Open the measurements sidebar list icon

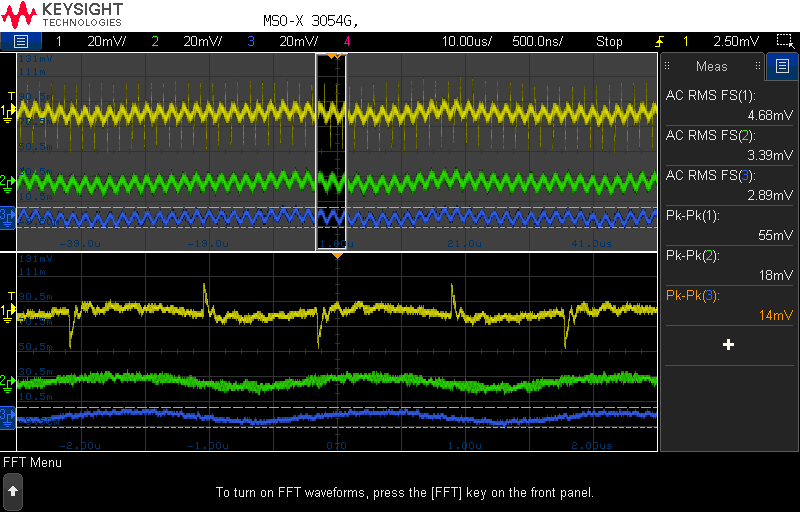tap(782, 66)
